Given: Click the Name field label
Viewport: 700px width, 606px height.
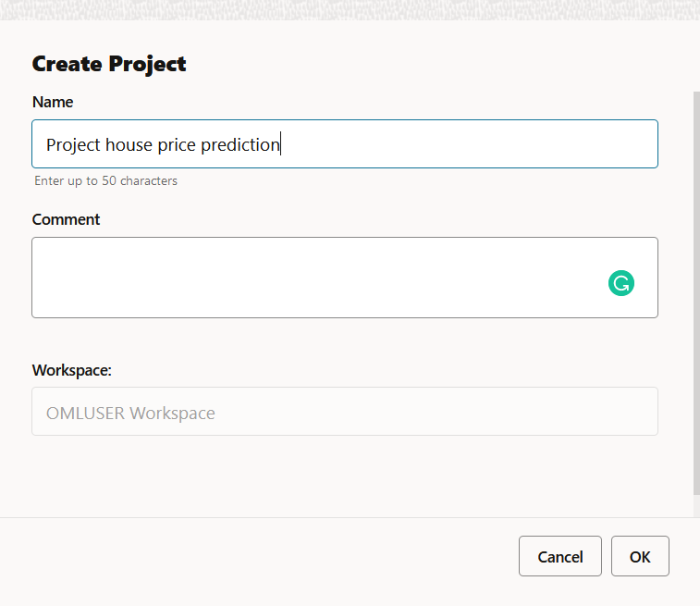Looking at the screenshot, I should (53, 102).
